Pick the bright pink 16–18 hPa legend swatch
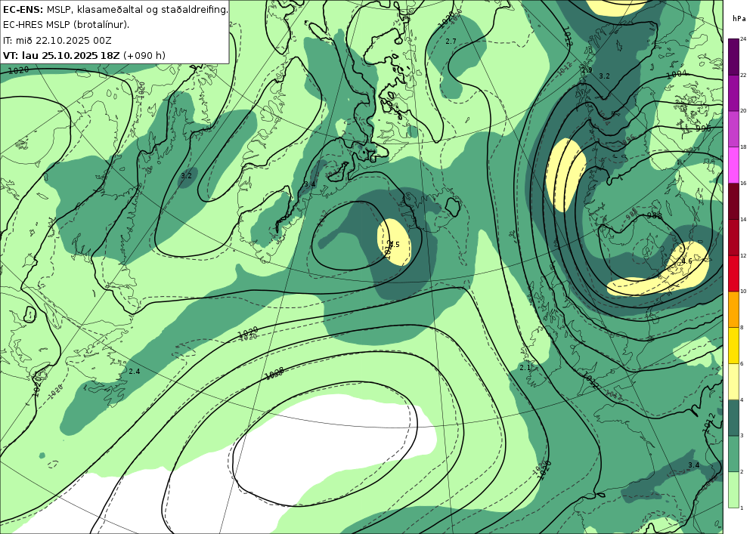756x534 pixels. [733, 165]
